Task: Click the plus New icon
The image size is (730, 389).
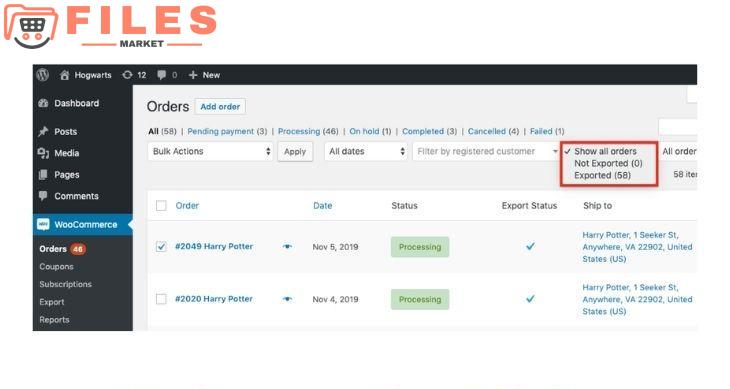Action: point(193,75)
